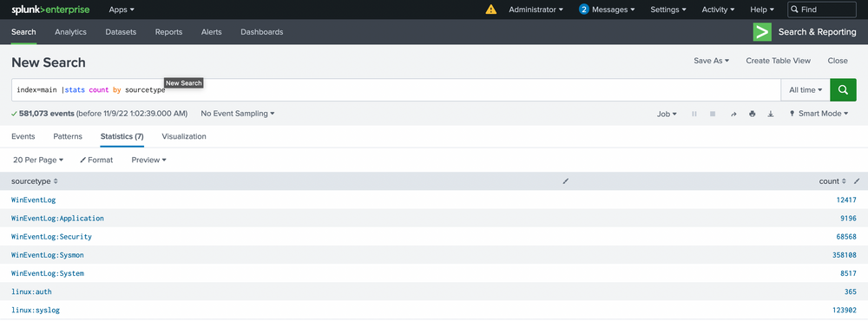Click the Close button
Image resolution: width=868 pixels, height=321 pixels.
tap(838, 61)
